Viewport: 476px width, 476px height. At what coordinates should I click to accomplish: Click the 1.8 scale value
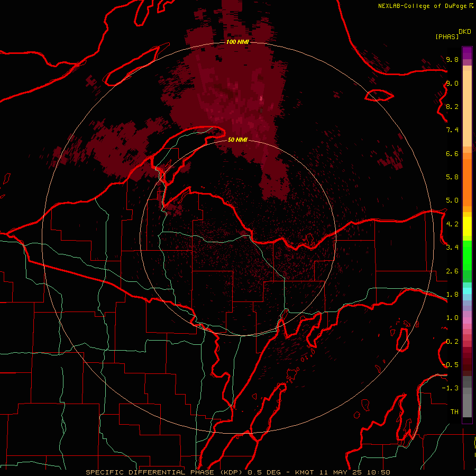(x=452, y=295)
